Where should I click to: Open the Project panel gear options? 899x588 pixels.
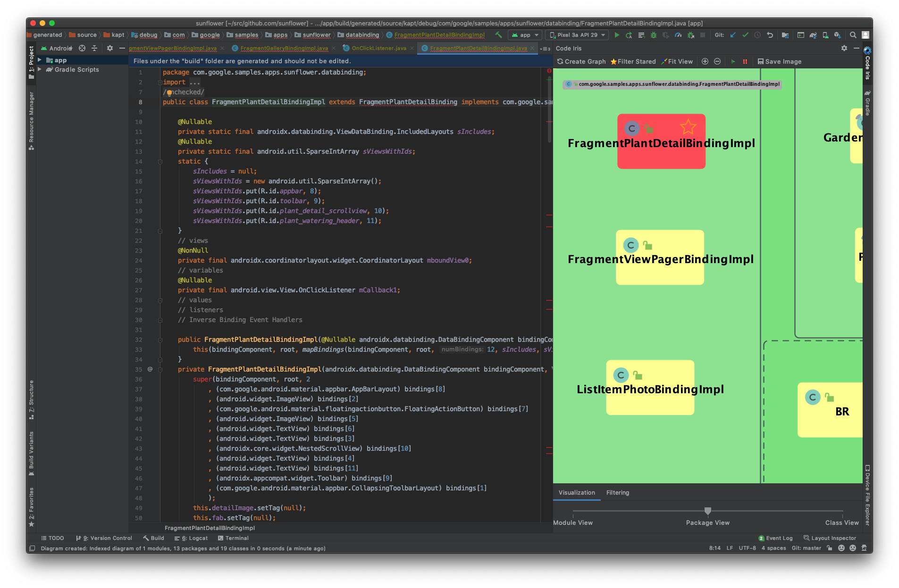tap(110, 48)
